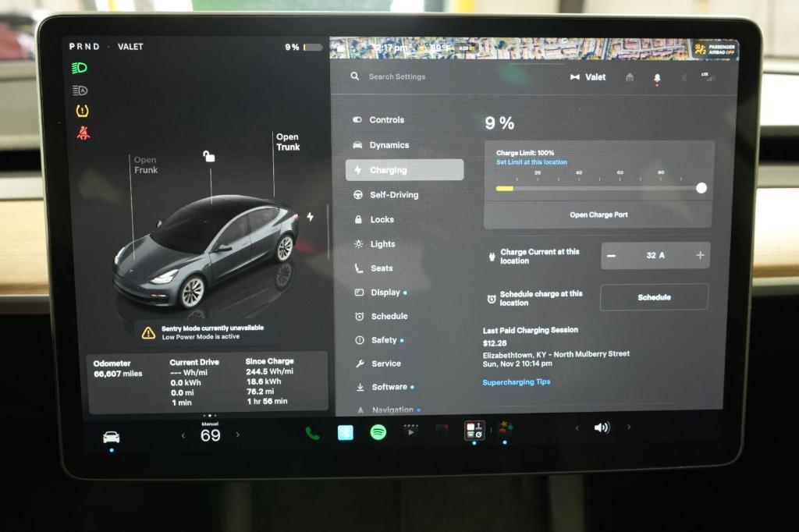Open the Valet profile selector

[588, 77]
